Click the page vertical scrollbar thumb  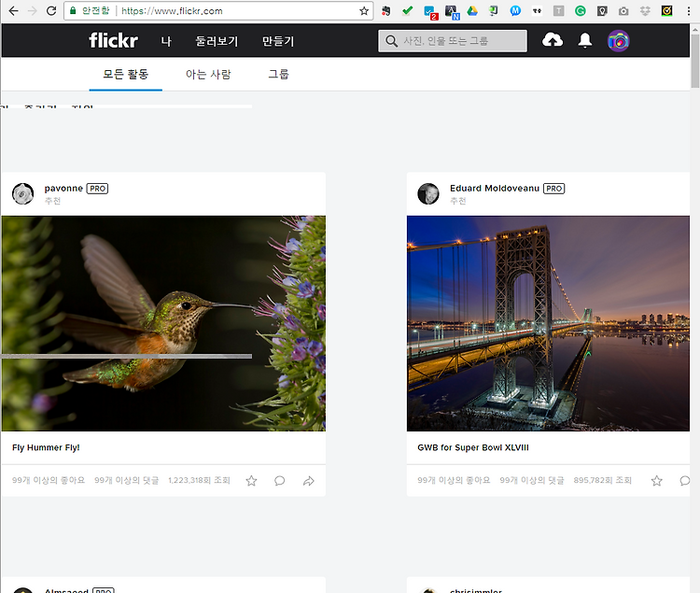[694, 61]
